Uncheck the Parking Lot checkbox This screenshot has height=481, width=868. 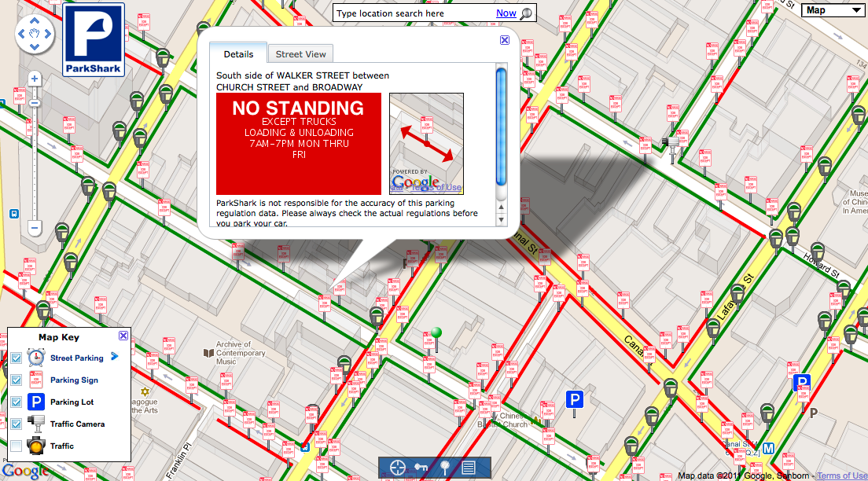coord(16,402)
